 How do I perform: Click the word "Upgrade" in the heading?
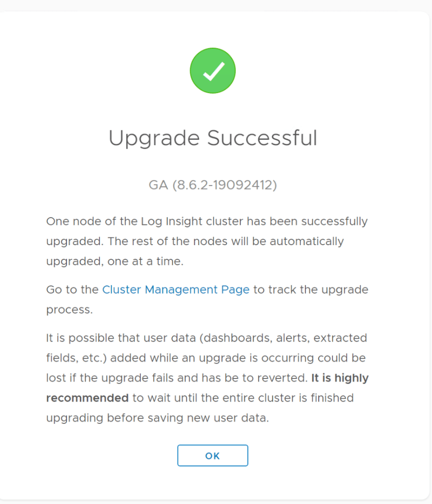(154, 138)
